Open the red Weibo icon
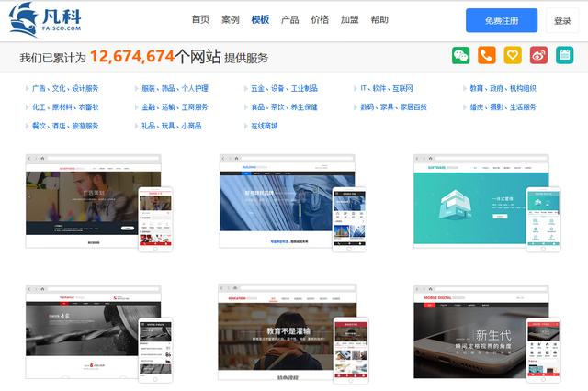Image resolution: width=588 pixels, height=391 pixels. pyautogui.click(x=538, y=55)
